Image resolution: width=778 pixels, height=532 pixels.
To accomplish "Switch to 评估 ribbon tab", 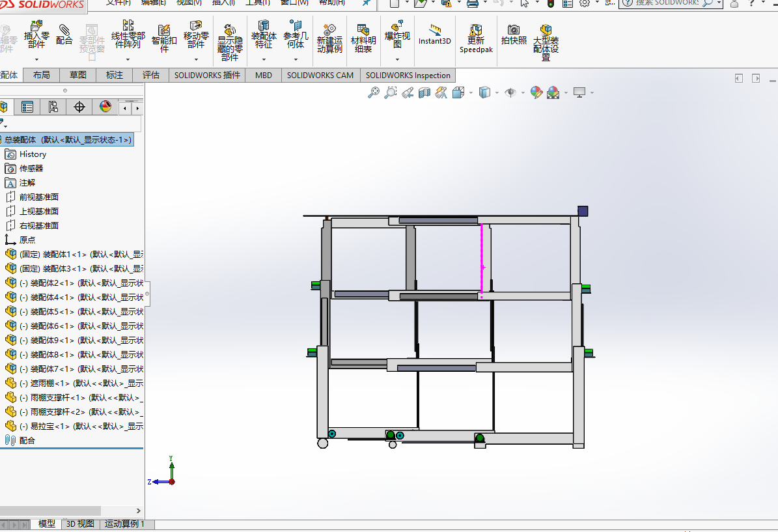I will [x=151, y=75].
